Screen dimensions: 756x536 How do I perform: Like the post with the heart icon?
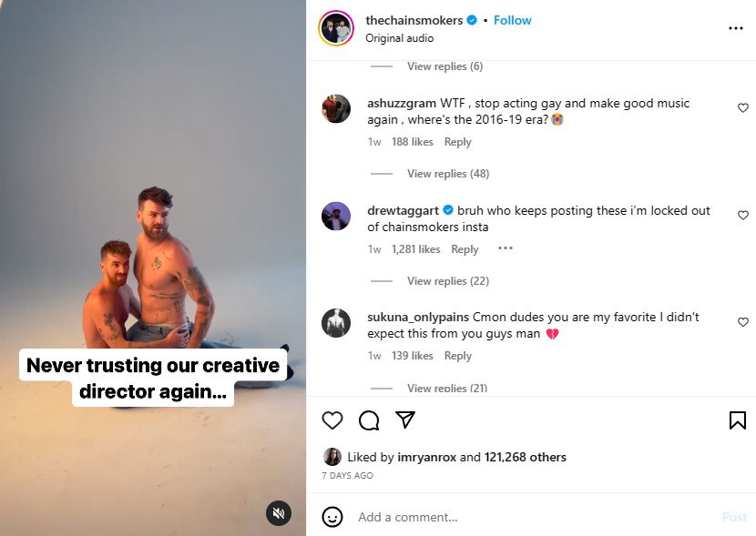(x=333, y=420)
